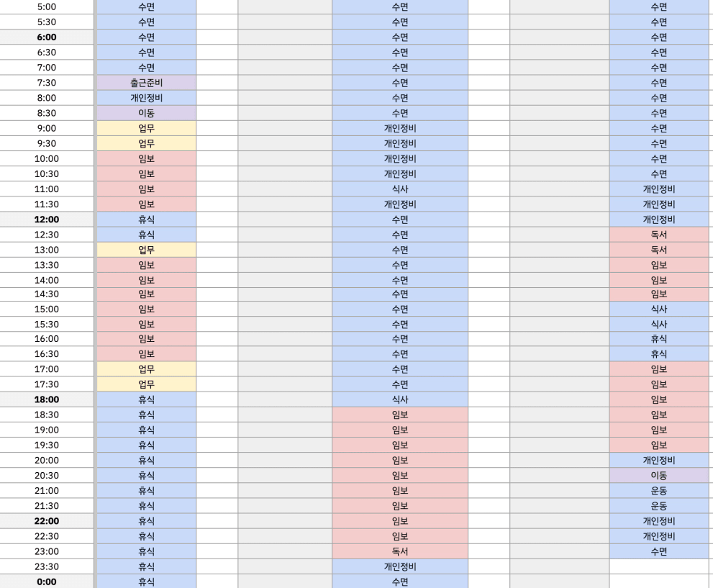Click the 식사 cell in the 15:00 row
The width and height of the screenshot is (713, 588).
coord(658,309)
